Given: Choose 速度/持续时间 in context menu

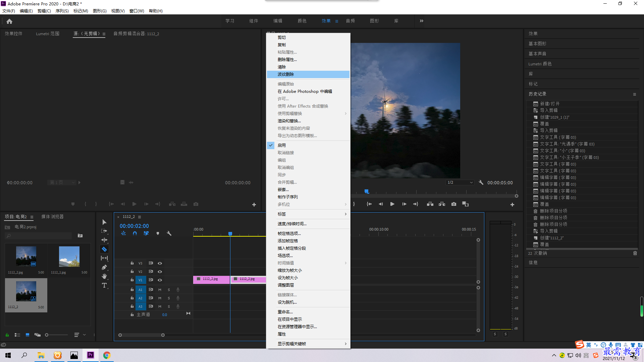Looking at the screenshot, I should [x=308, y=224].
